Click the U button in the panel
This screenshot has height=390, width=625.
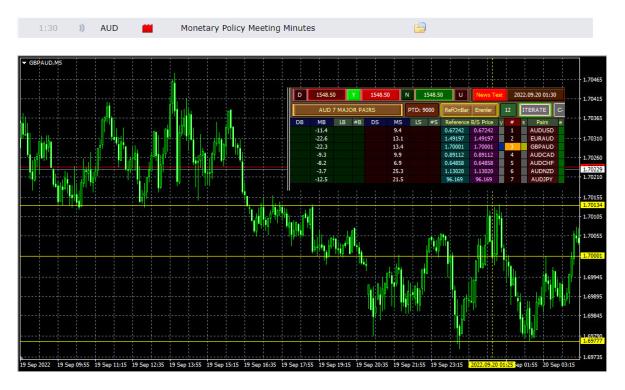pos(461,95)
